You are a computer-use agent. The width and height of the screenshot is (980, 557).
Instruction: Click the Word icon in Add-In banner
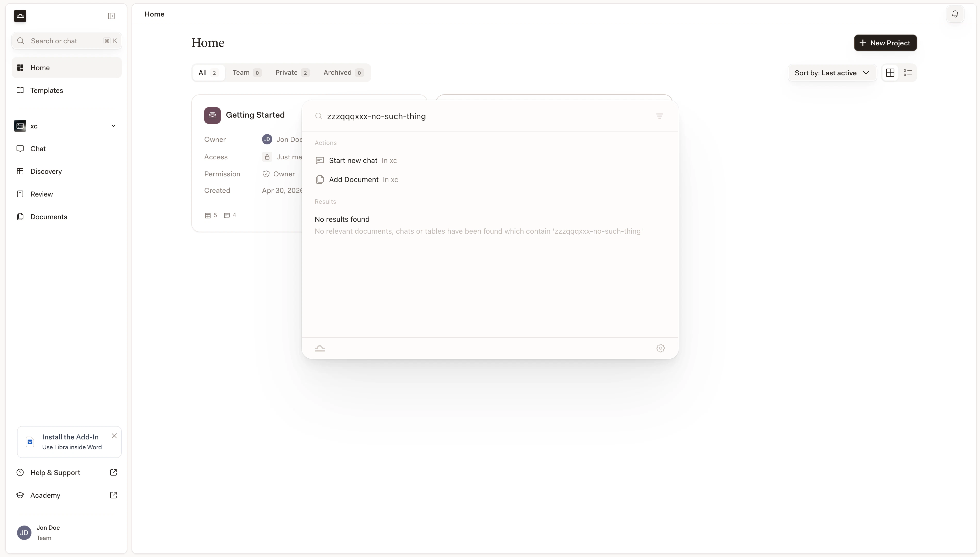[x=30, y=442]
